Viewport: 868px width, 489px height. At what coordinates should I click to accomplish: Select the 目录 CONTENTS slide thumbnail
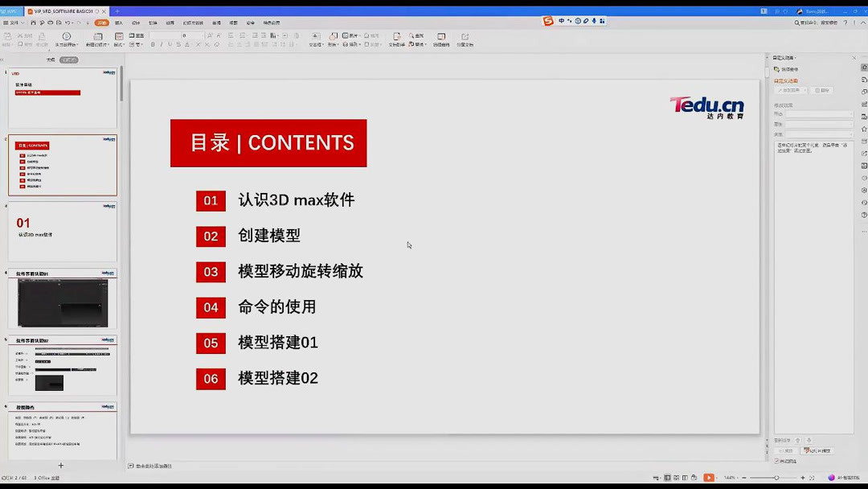coord(63,165)
